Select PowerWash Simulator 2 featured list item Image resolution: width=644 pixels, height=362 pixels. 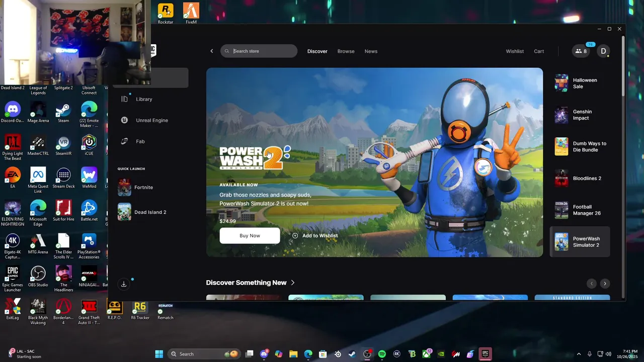(x=580, y=242)
